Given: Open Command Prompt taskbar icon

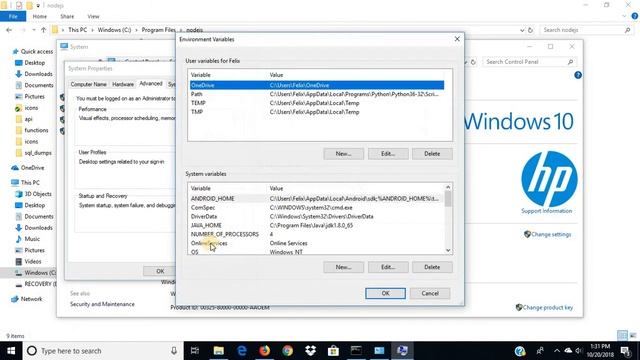Looking at the screenshot, I should coord(356,351).
